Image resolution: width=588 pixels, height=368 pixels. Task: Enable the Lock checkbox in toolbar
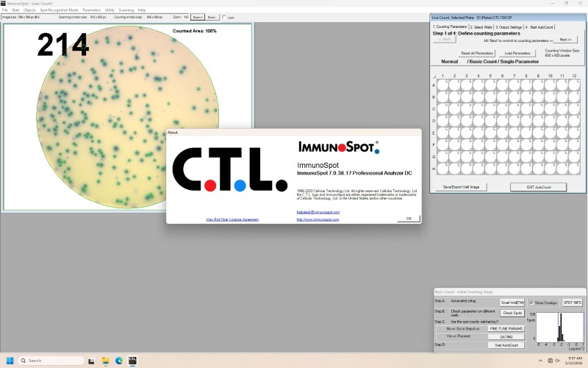click(224, 17)
